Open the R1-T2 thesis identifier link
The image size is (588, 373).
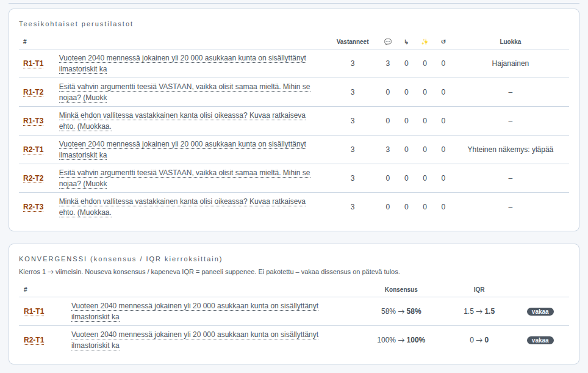[x=34, y=92]
